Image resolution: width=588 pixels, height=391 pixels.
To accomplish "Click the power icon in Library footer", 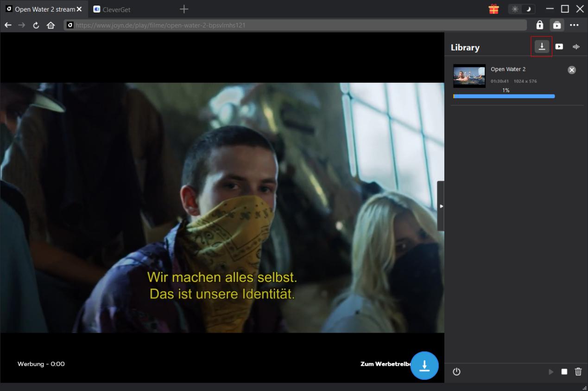I will [x=456, y=372].
